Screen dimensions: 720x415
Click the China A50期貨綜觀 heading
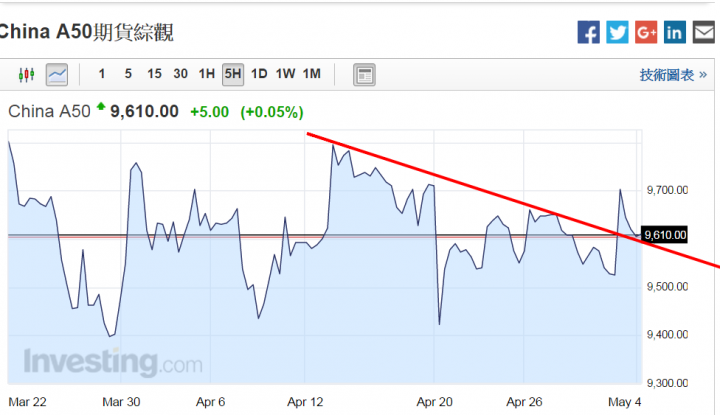[86, 32]
